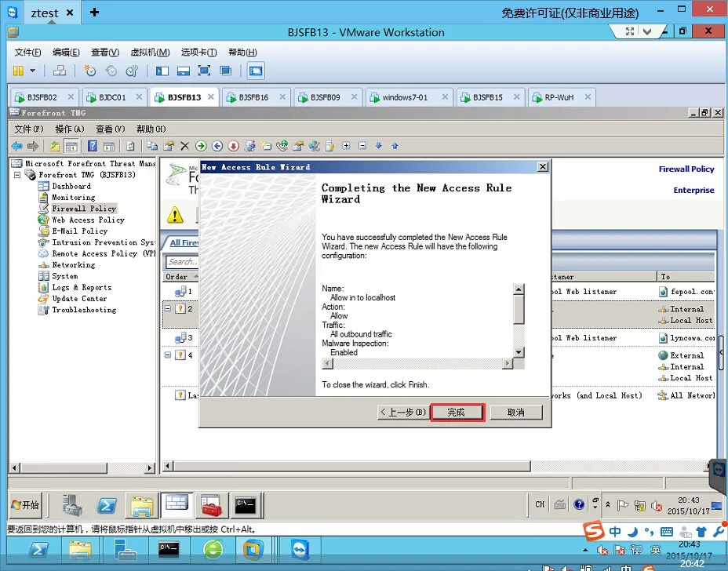Open the red toolbox icon in VM taskbar
This screenshot has height=571, width=728.
[211, 505]
